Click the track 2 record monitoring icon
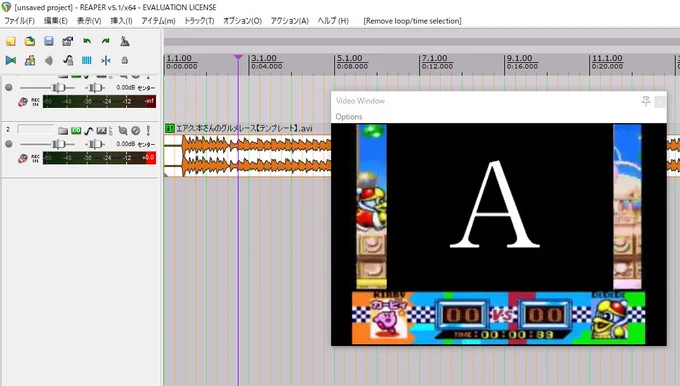Image resolution: width=680 pixels, height=386 pixels. tap(23, 158)
